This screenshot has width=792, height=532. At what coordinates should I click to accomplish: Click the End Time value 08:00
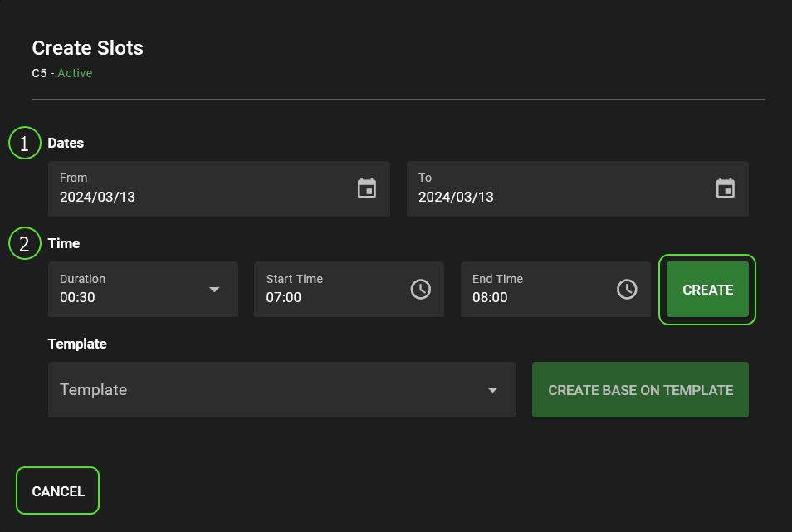(490, 297)
